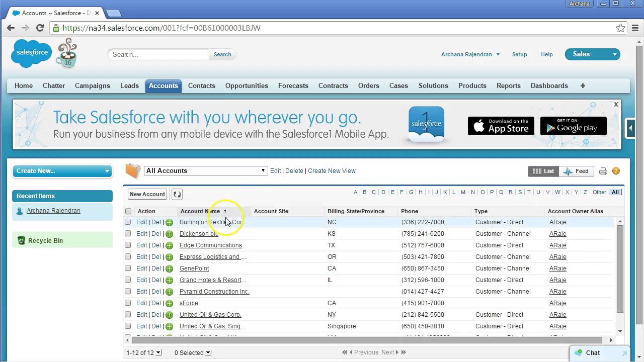Collapse the sidebar arrow at right edge
Viewport: 644px width, 362px height.
tap(631, 128)
